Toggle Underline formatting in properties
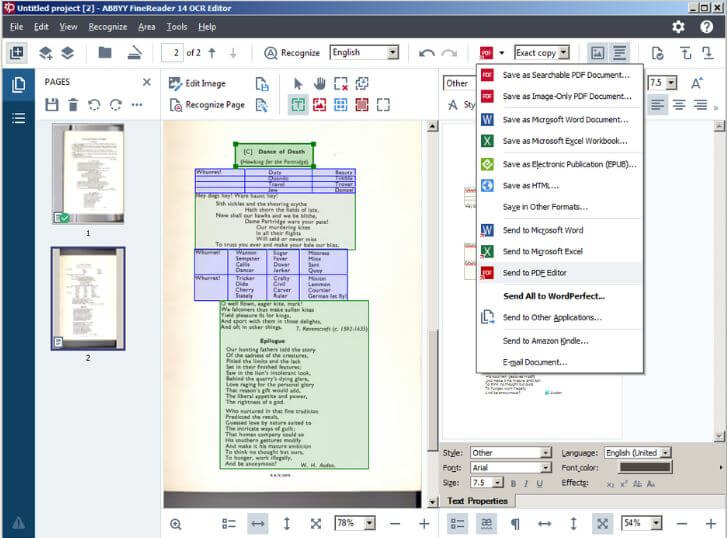This screenshot has height=538, width=727. [x=540, y=483]
